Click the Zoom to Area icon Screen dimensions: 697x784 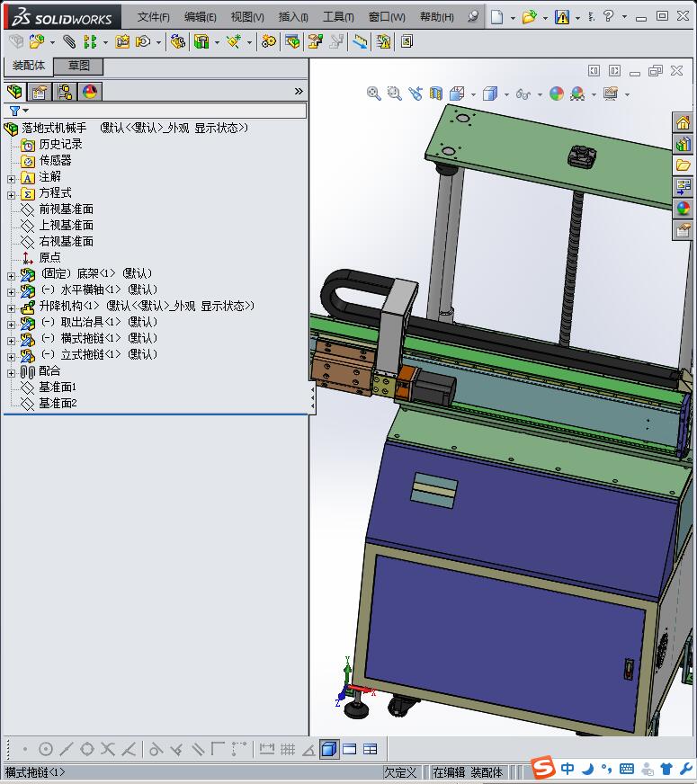coord(395,94)
